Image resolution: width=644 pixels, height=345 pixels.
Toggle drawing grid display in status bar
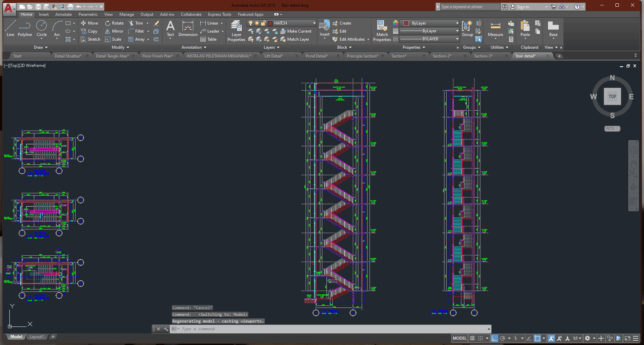472,338
